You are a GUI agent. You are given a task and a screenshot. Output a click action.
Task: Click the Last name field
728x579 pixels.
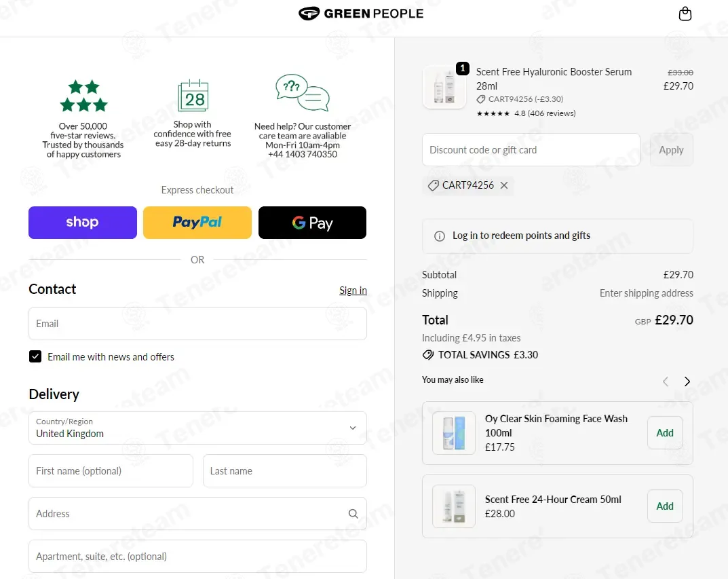pos(284,471)
